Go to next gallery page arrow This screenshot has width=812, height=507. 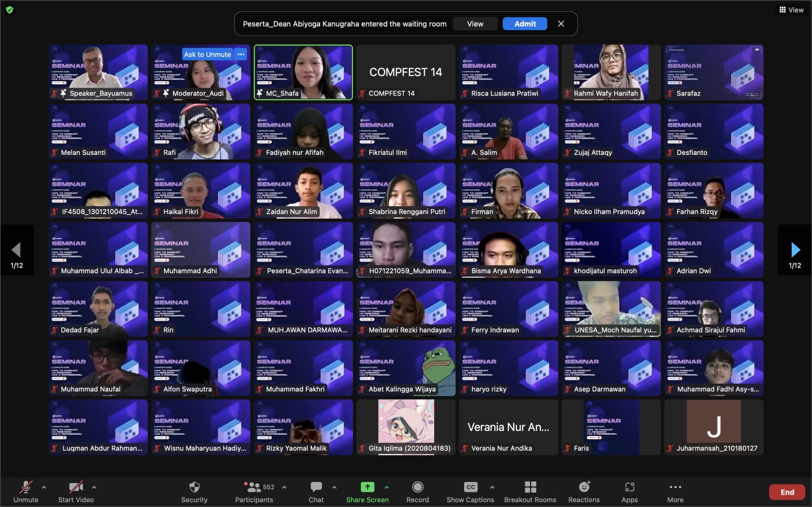pos(795,250)
